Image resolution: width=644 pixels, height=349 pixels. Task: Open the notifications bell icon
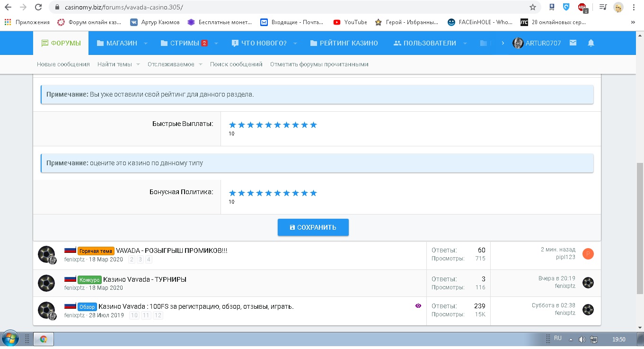coord(591,43)
